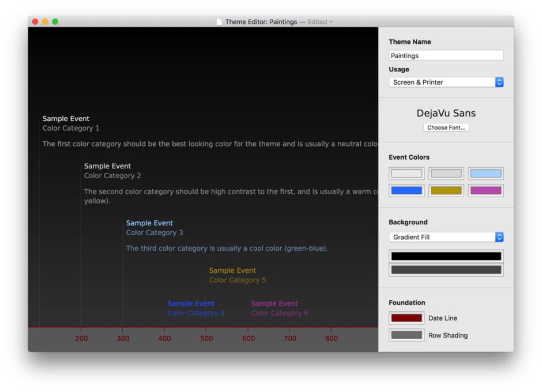
Task: Select the light gray second event color
Action: [x=446, y=174]
